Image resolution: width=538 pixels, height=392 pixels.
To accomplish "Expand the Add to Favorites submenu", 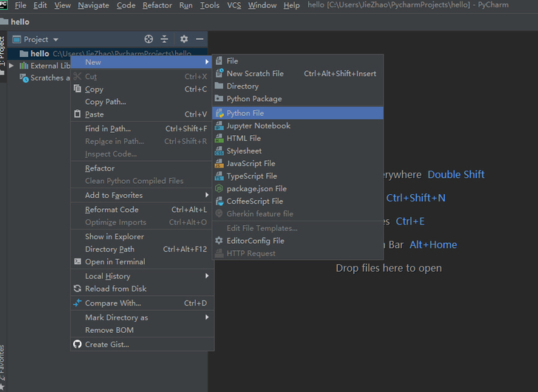I will click(x=143, y=196).
